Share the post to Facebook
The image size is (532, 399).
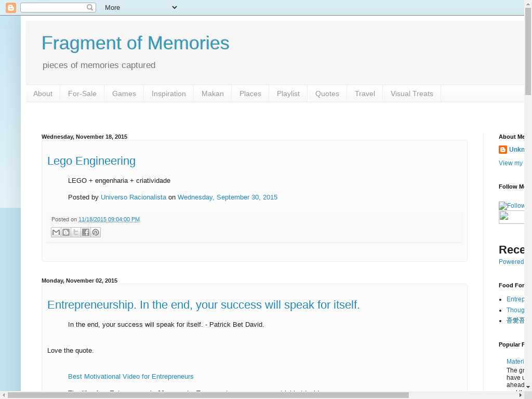(x=86, y=232)
